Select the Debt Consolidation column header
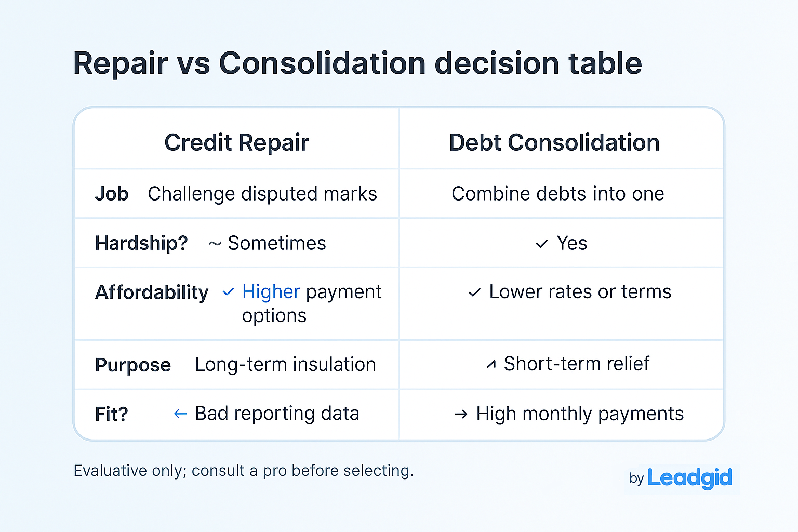 point(554,142)
